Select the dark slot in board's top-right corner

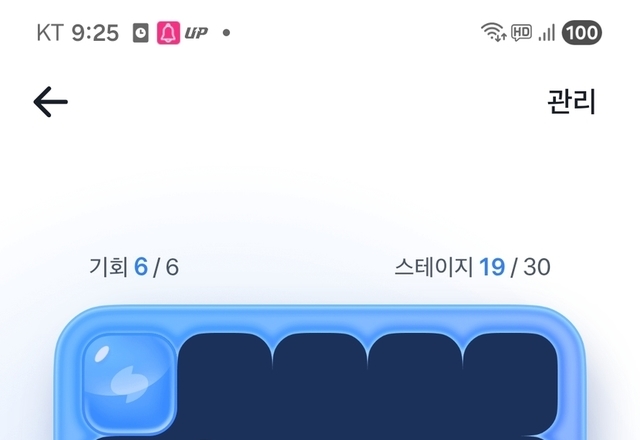tap(510, 383)
